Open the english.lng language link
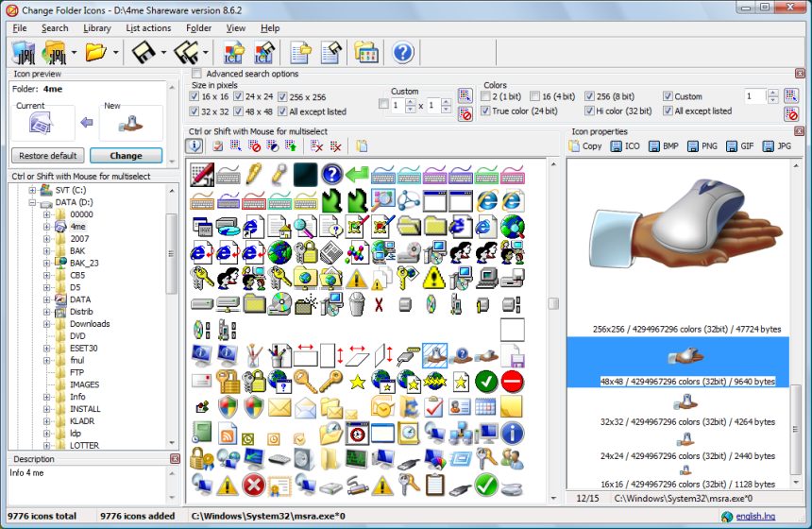812x529 pixels. [755, 516]
